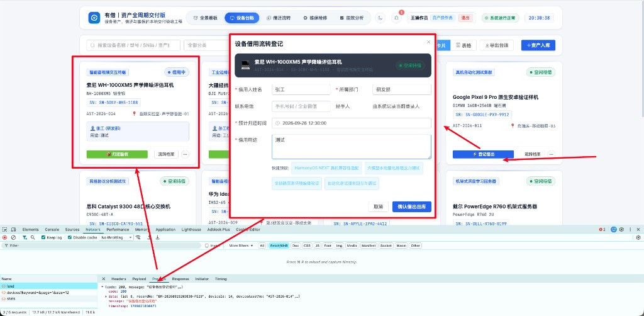
Task: Open the Payload tab of request
Action: 139,279
